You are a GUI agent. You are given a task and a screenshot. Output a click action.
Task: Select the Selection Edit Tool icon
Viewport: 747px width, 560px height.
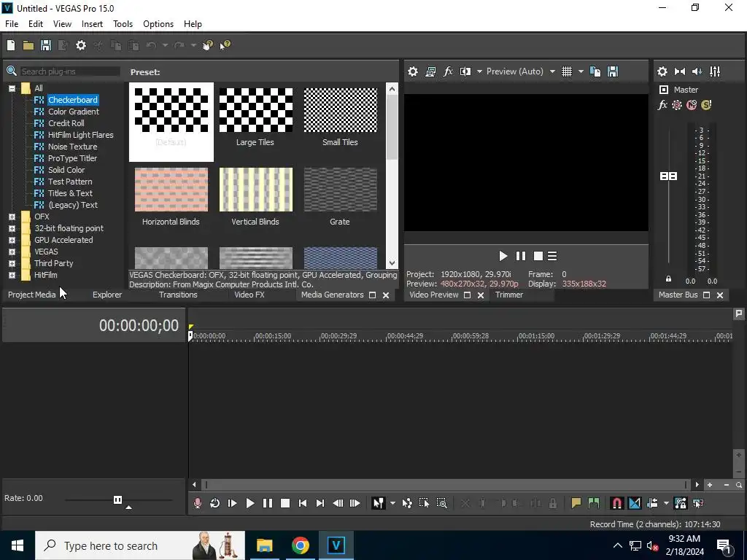coord(424,503)
